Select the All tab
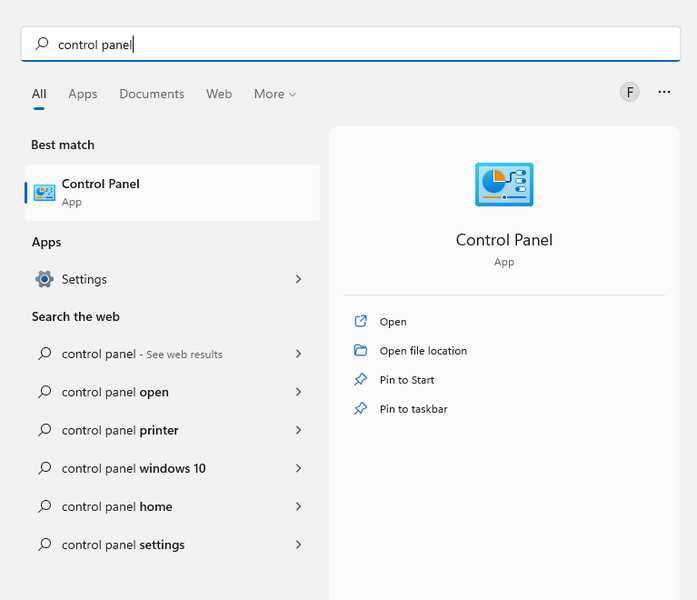 (x=39, y=94)
